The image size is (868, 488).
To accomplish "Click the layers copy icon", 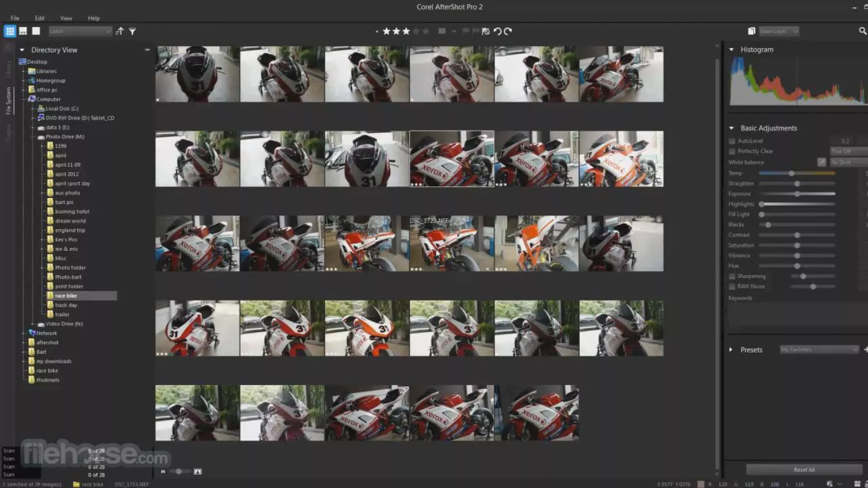I will pos(751,31).
